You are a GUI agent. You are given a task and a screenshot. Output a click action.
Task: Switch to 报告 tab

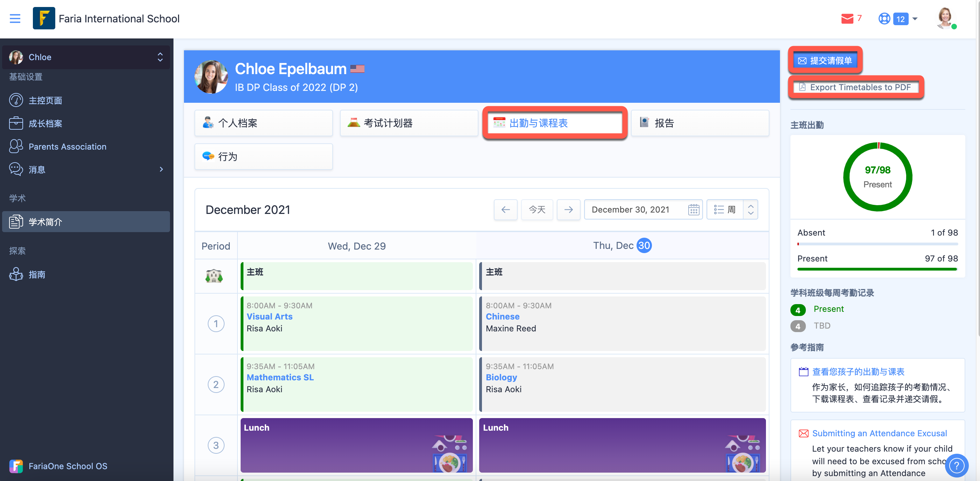[700, 123]
